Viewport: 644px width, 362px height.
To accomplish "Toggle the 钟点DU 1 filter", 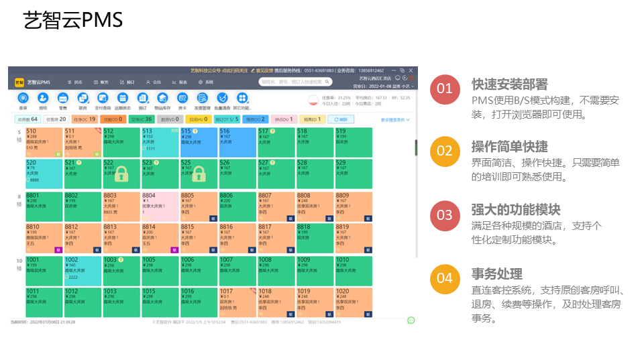I will click(x=284, y=119).
